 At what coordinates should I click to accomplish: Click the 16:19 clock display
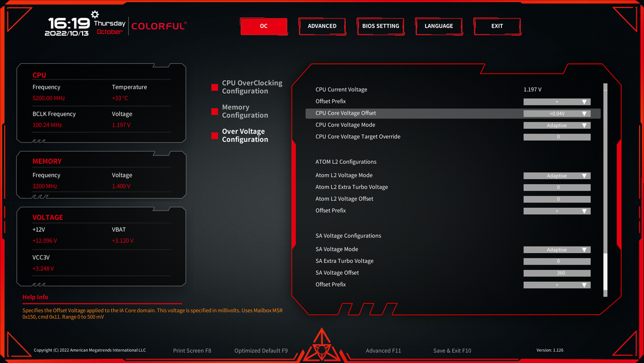(x=69, y=23)
